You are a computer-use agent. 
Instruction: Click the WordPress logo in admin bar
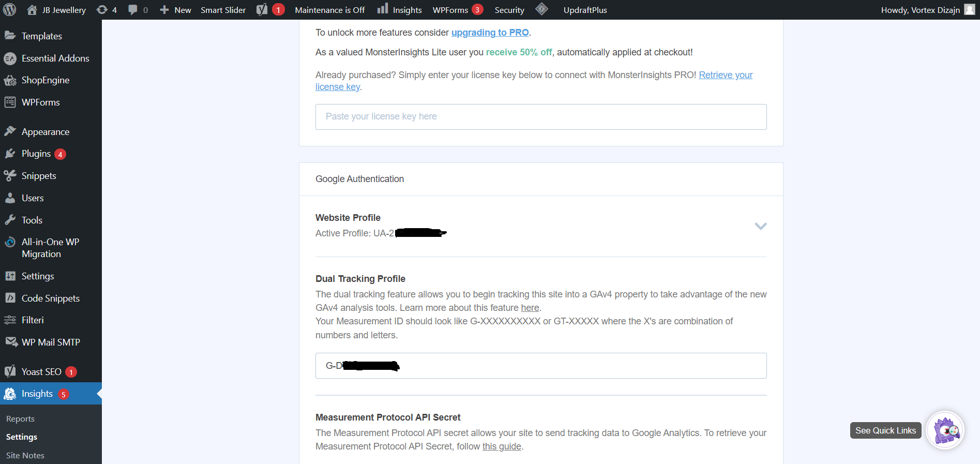tap(10, 10)
